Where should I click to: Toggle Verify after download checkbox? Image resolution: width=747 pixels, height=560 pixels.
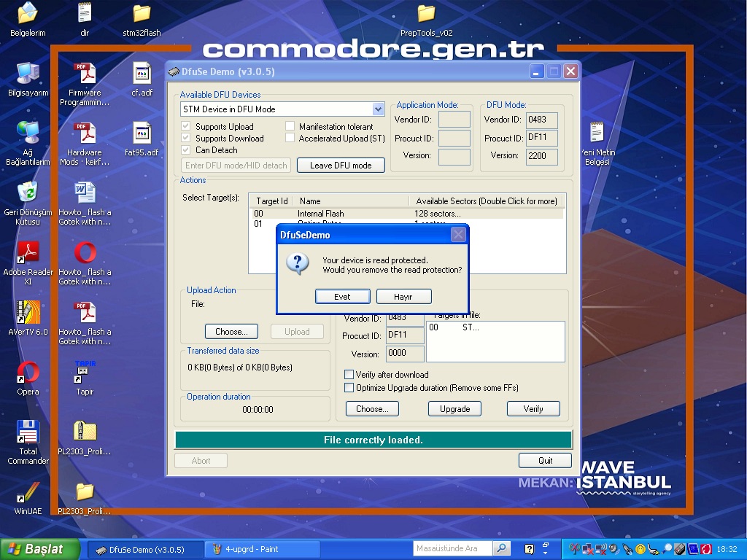[349, 375]
